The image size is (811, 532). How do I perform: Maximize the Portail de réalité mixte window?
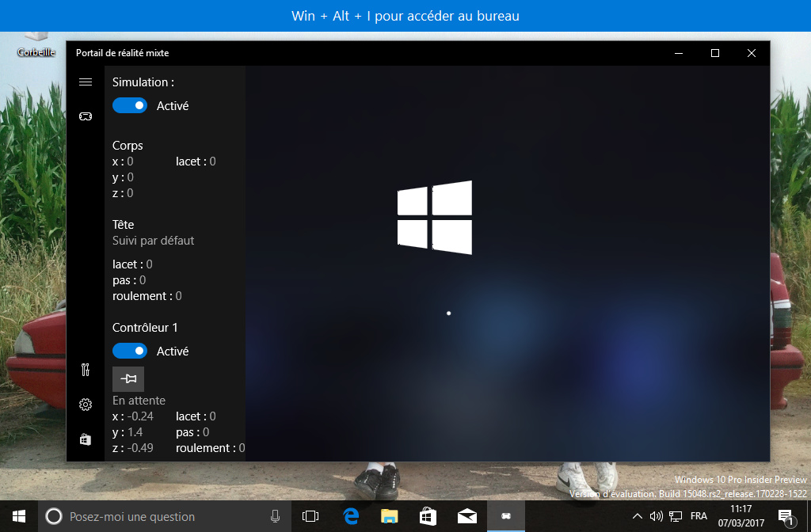tap(715, 53)
